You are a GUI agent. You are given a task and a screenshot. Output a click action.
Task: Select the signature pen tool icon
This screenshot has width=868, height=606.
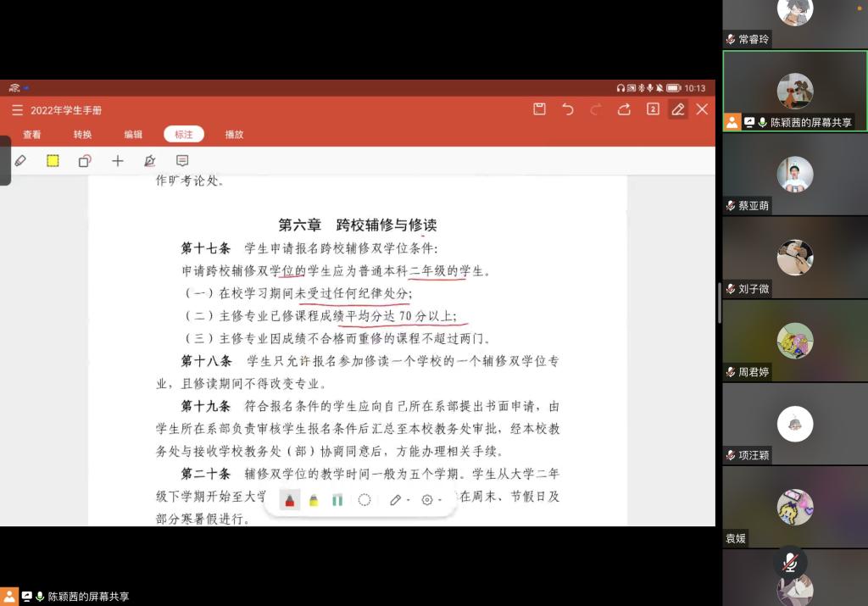tap(149, 160)
